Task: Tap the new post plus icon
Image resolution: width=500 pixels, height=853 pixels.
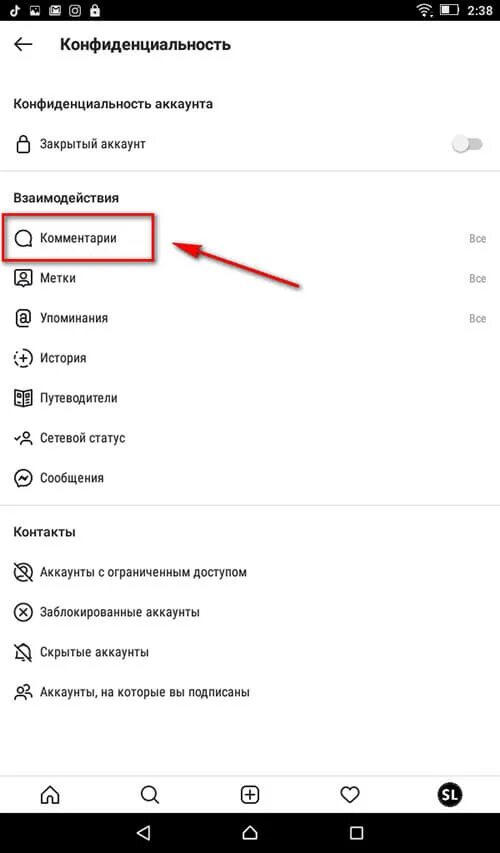Action: [250, 795]
